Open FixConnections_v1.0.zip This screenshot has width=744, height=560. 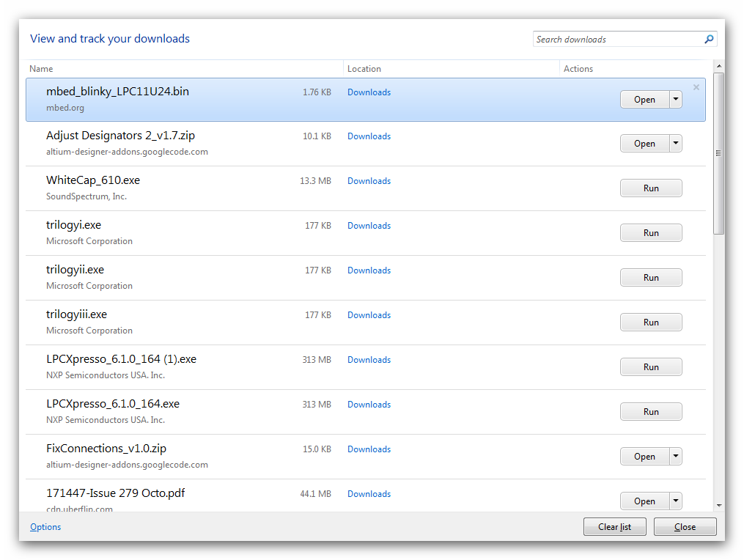645,457
